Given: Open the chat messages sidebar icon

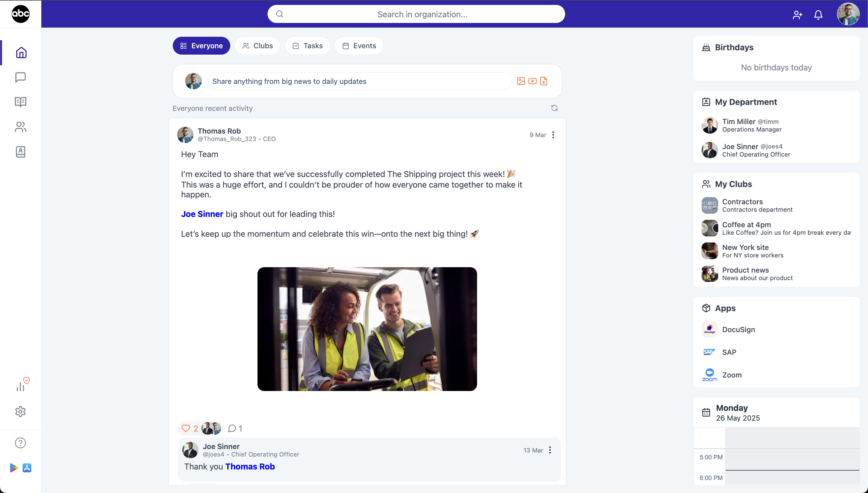Looking at the screenshot, I should (x=20, y=77).
